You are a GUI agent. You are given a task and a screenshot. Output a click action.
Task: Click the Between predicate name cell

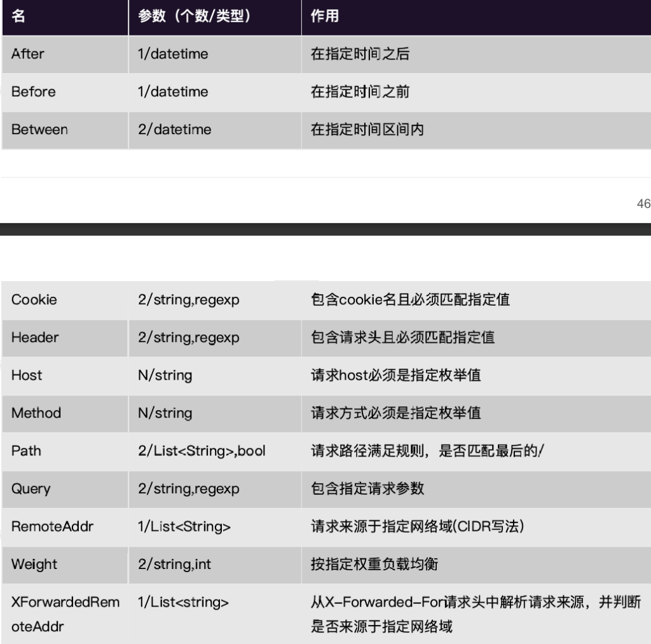coord(39,130)
